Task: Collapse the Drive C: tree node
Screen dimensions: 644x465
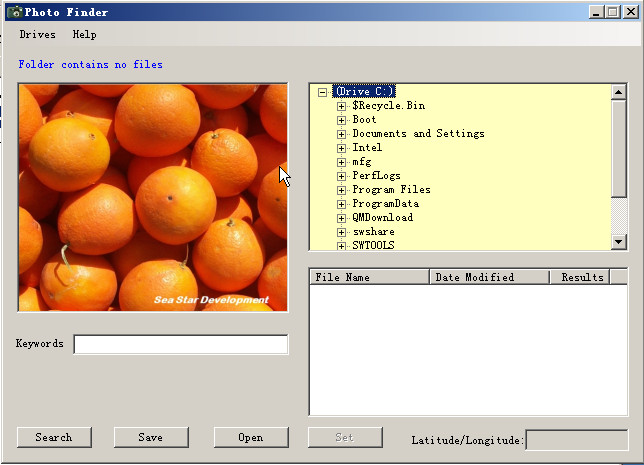Action: pyautogui.click(x=322, y=92)
